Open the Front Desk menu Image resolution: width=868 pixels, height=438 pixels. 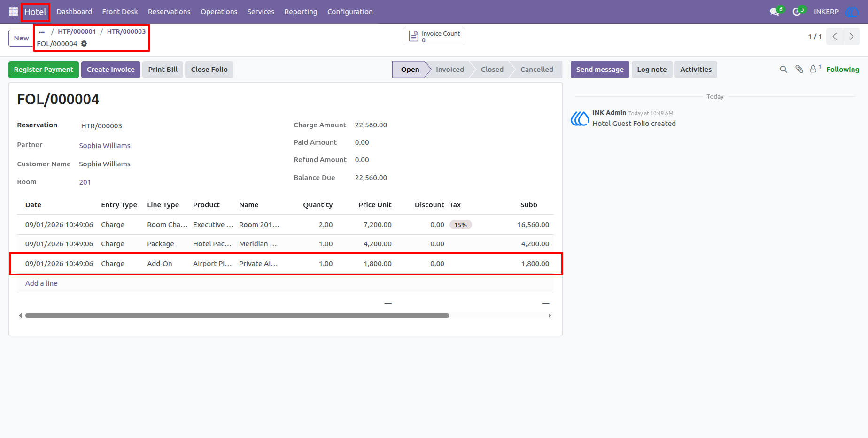[x=120, y=12]
